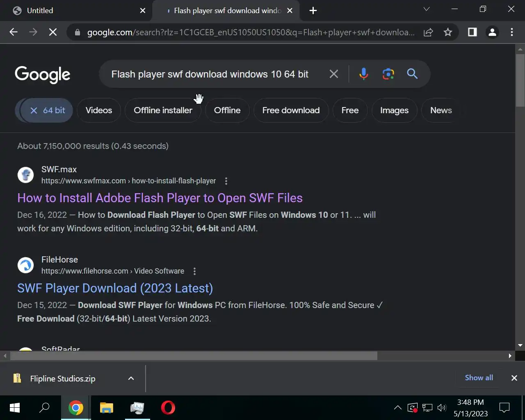Screen dimensions: 525x420
Task: Click the FileHorse site favicon
Action: (x=25, y=265)
